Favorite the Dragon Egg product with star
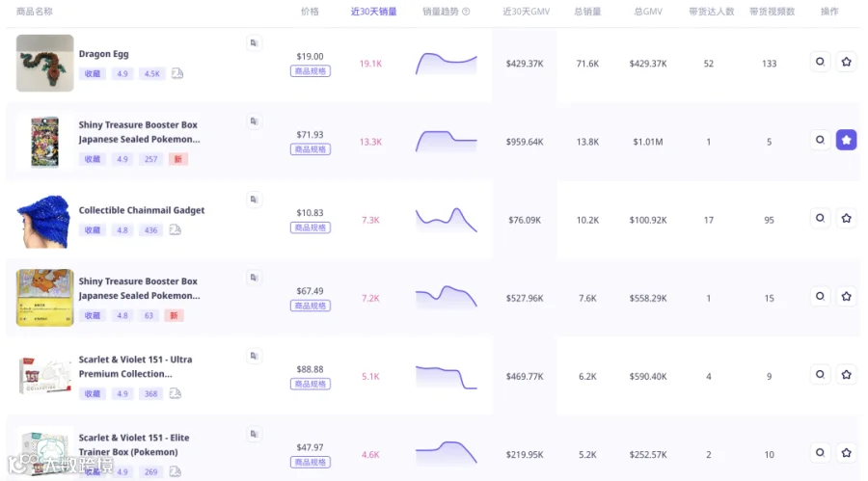This screenshot has height=481, width=868. coord(846,62)
